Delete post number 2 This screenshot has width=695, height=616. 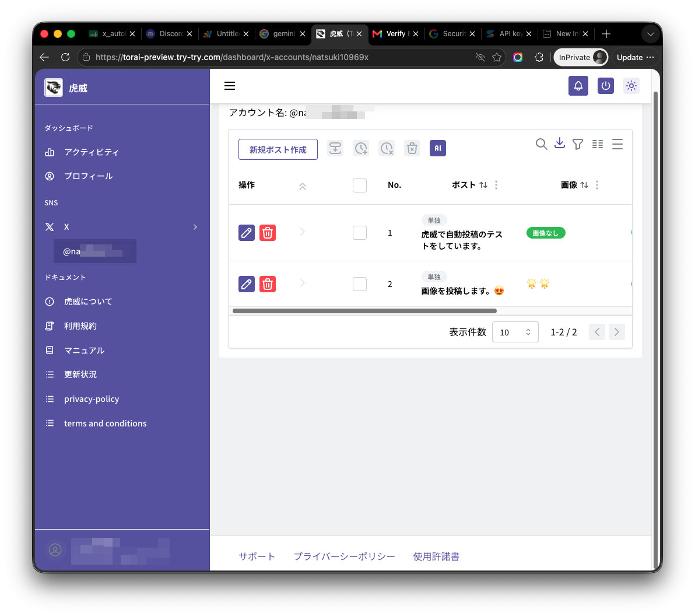pyautogui.click(x=267, y=284)
